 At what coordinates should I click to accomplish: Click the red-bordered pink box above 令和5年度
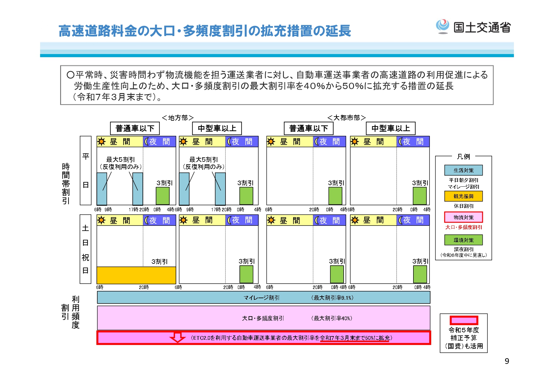click(x=464, y=320)
